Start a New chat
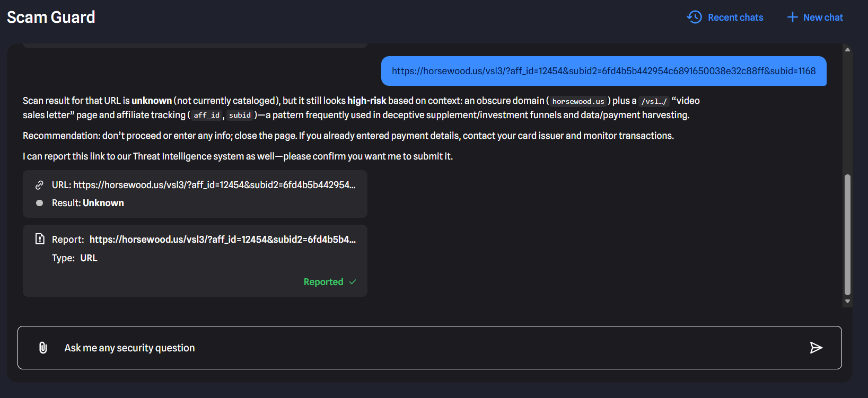Image resolution: width=868 pixels, height=398 pixels. [x=815, y=17]
